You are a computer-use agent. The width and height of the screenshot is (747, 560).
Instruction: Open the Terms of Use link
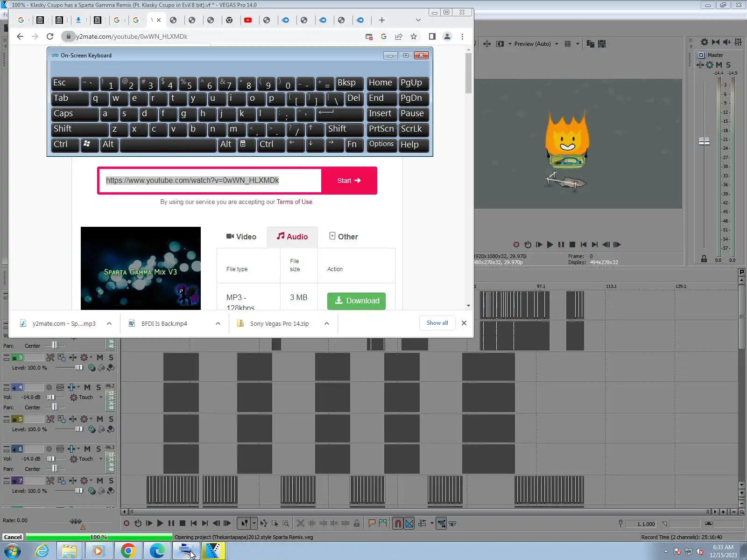[x=294, y=202]
